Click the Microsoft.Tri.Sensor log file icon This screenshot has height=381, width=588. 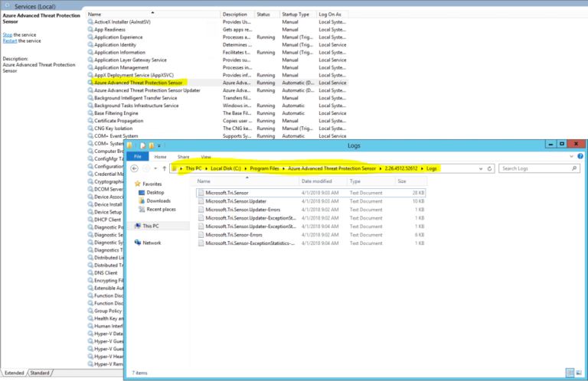coord(201,193)
